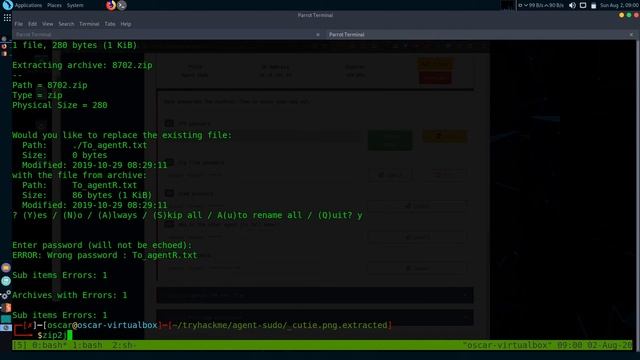The height and width of the screenshot is (360, 640).
Task: Launch Firefox from the top panel
Action: pos(111,5)
